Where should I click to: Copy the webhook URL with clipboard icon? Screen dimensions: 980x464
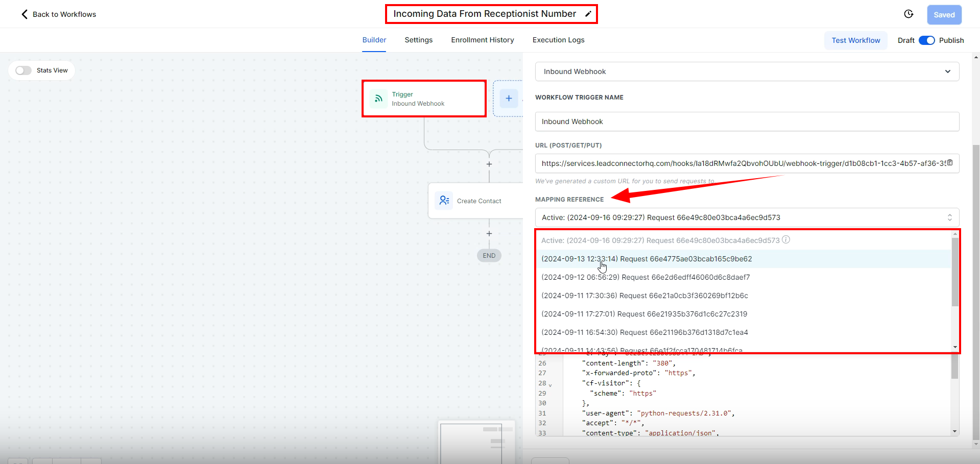(x=950, y=163)
